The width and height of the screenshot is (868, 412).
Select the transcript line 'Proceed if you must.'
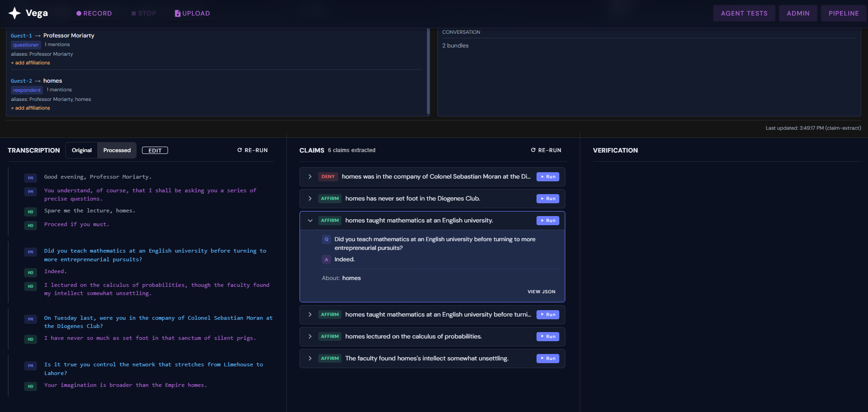point(77,224)
